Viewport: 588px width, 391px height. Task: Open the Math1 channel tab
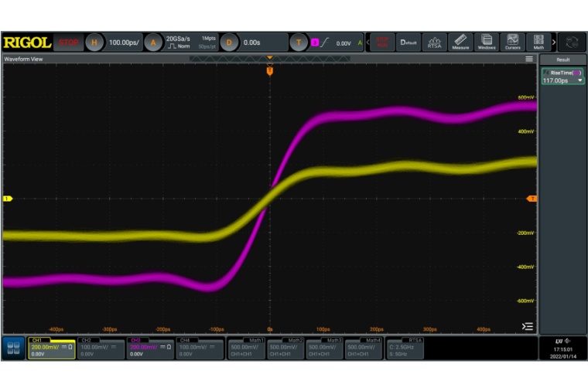245,348
